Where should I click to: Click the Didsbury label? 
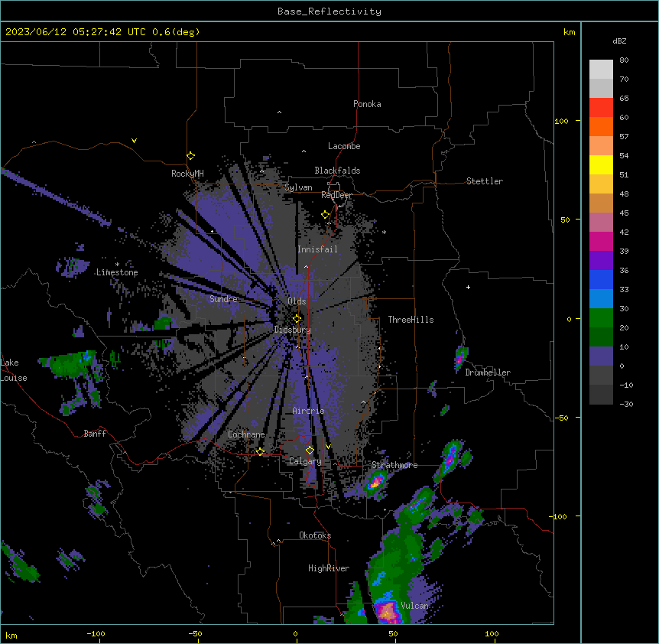(293, 330)
